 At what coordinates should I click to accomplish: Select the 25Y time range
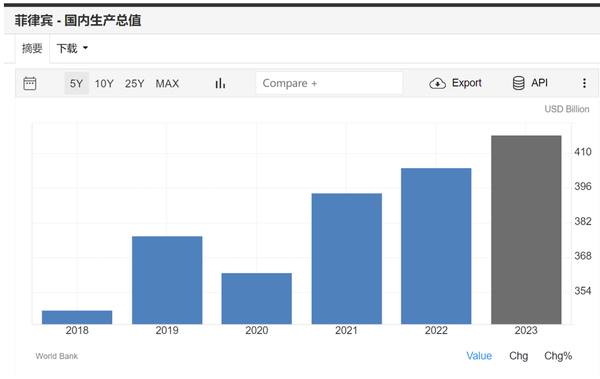(x=135, y=83)
